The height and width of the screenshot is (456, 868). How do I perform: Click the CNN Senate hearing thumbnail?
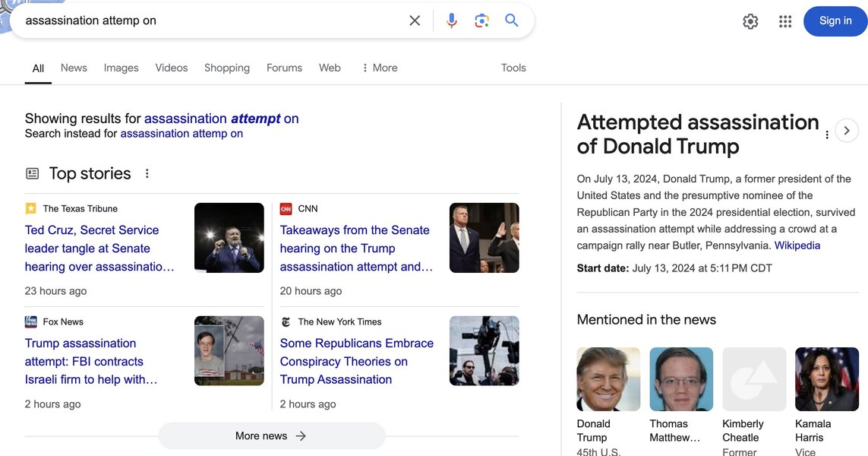pos(485,238)
